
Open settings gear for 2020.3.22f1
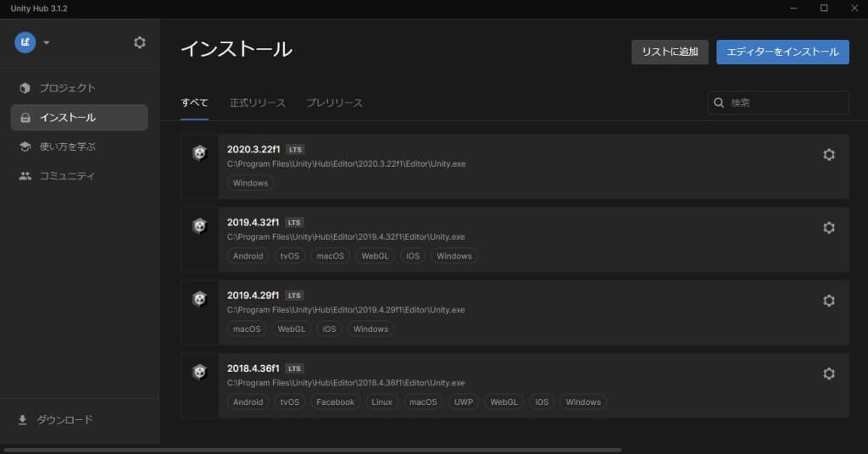tap(829, 155)
